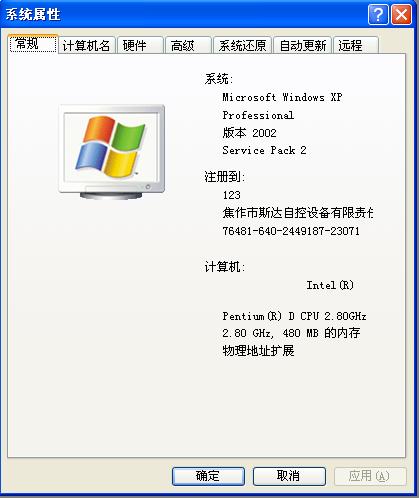The height and width of the screenshot is (498, 419).
Task: Click the disabled 应用(A) button
Action: pyautogui.click(x=370, y=476)
